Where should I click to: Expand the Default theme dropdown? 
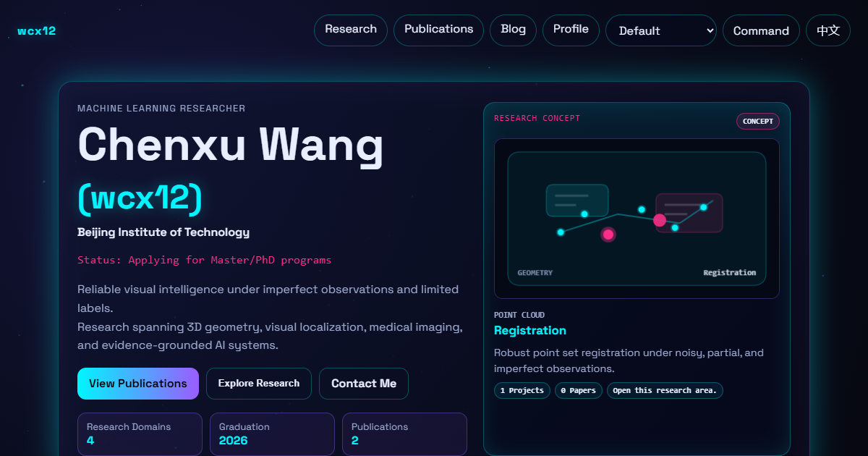661,30
